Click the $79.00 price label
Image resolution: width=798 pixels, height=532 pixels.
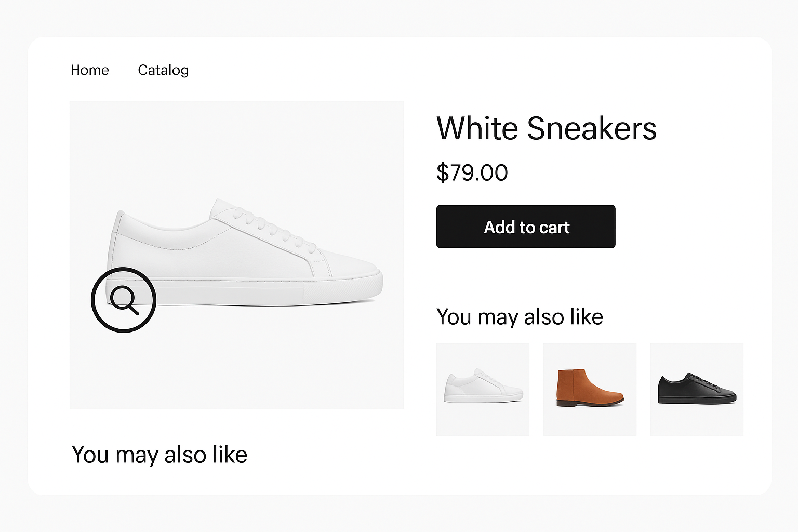coord(472,172)
